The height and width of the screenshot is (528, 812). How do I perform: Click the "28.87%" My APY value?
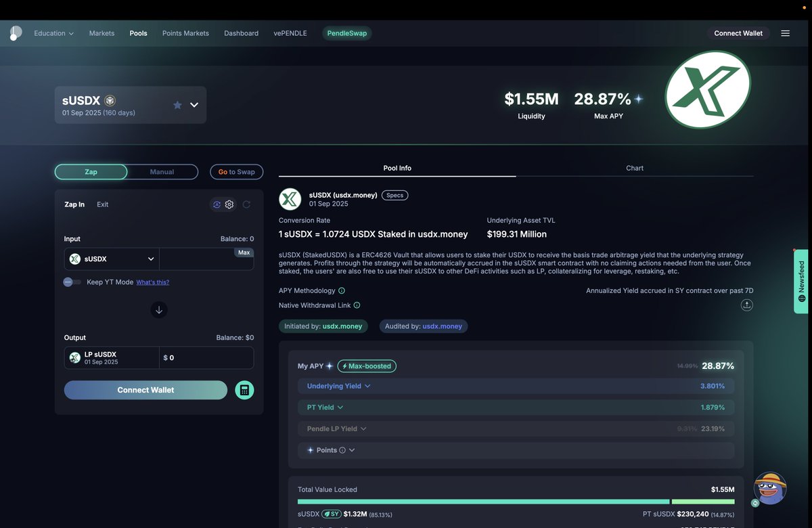(x=718, y=366)
